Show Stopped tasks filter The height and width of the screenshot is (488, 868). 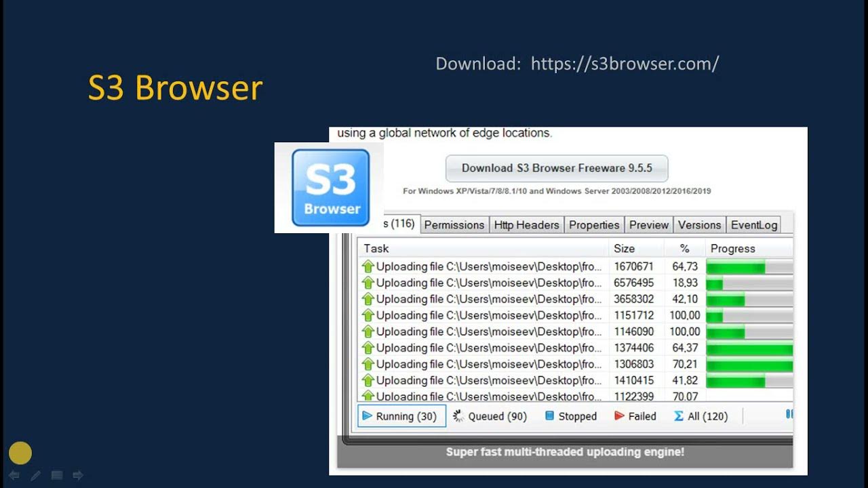[x=571, y=416]
